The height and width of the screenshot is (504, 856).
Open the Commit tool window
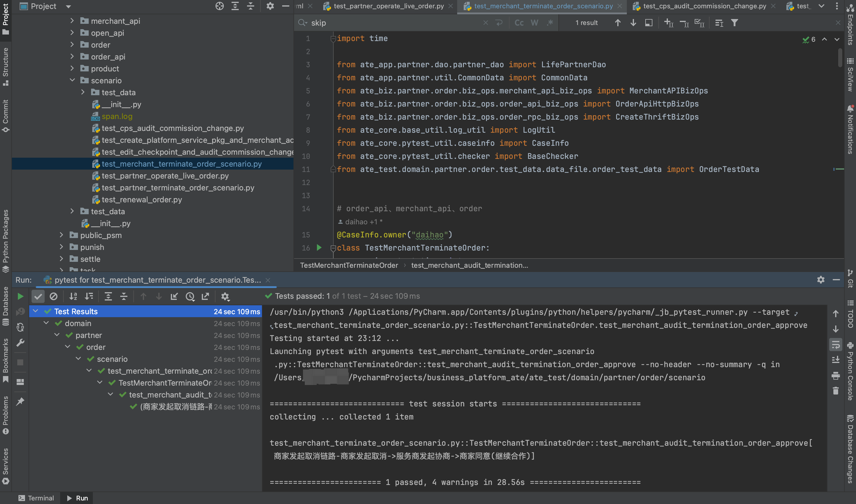click(5, 115)
